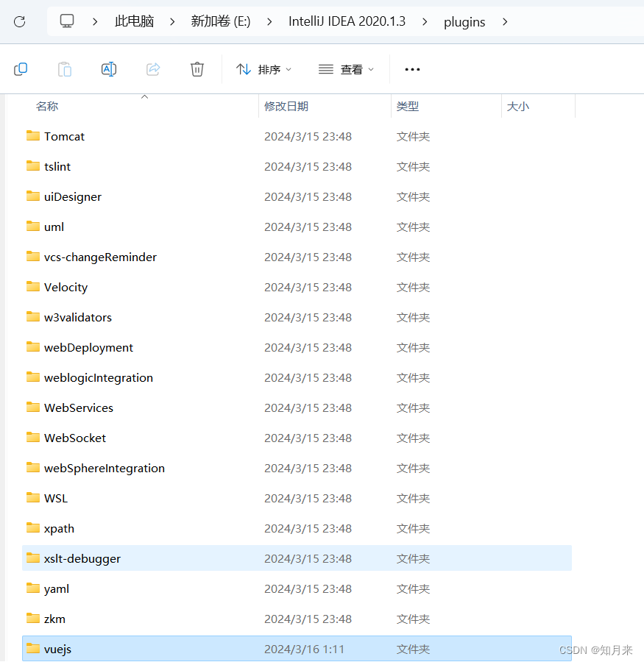
Task: Click the xpath folder icon
Action: (33, 527)
